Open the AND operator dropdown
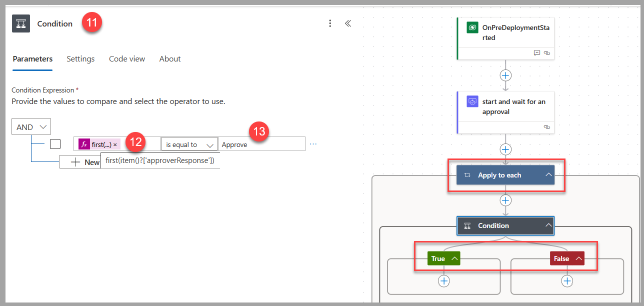Viewport: 644px width, 306px height. 31,126
